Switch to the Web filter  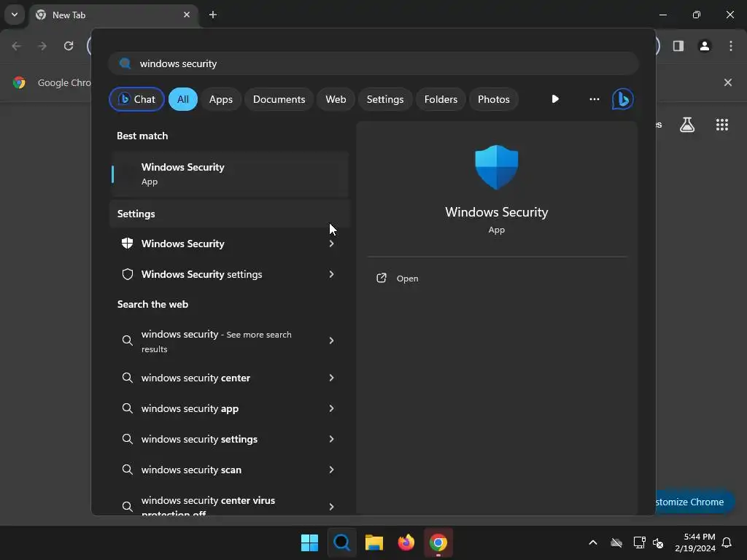(x=336, y=99)
